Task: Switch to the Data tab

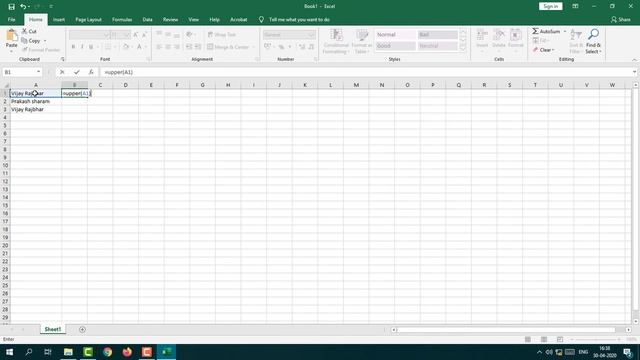Action: pyautogui.click(x=147, y=20)
